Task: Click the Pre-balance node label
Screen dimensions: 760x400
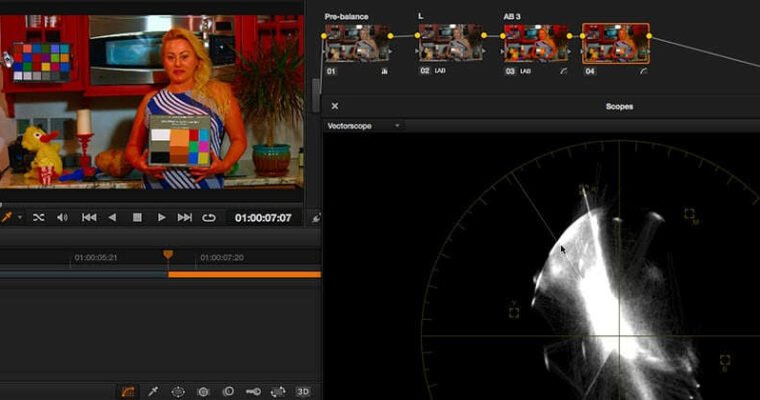Action: point(347,16)
